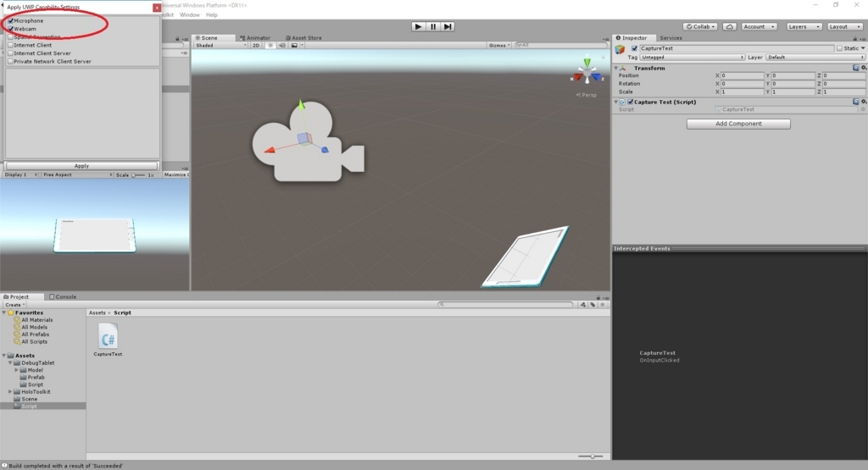Screen dimensions: 868x470
Task: Click the camera gizmo in Scene view
Action: click(x=308, y=142)
